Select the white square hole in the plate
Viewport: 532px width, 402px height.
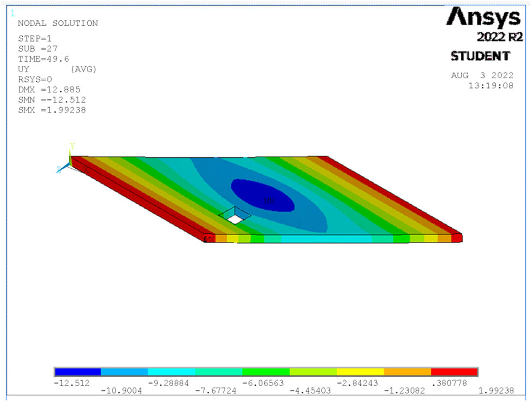coord(235,218)
